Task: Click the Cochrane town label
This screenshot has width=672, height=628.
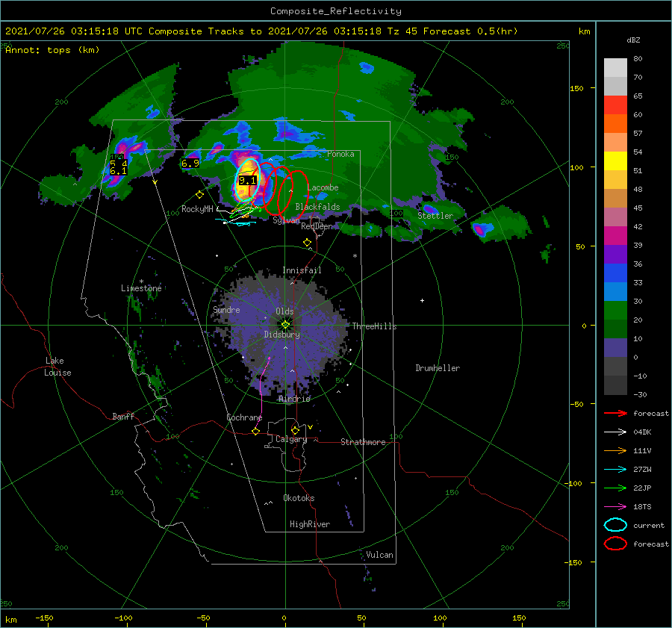Action: tap(244, 417)
